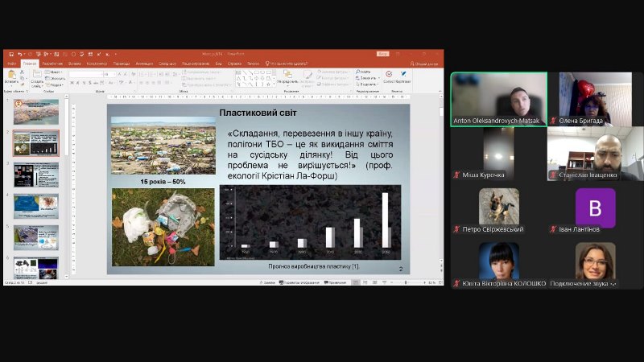Switch to the Animation (Анимация) tab
Screen dimensions: 644x362
click(144, 63)
